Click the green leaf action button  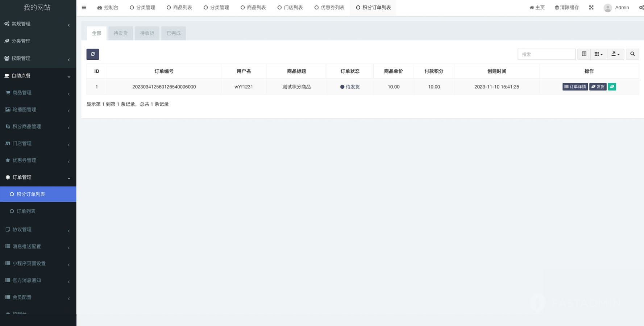click(x=612, y=87)
